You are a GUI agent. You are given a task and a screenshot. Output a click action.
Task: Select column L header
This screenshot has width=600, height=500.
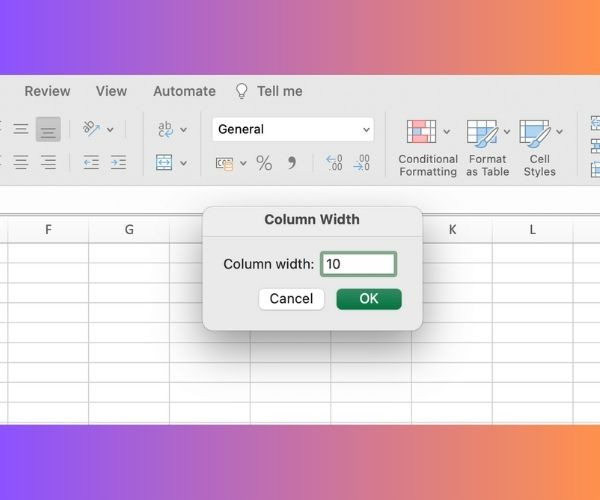(533, 230)
